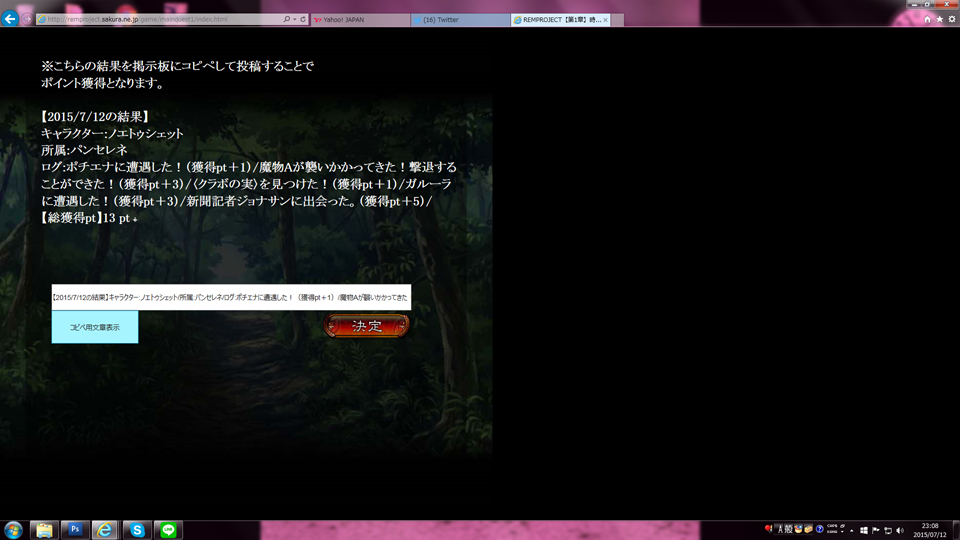The height and width of the screenshot is (540, 960).
Task: Click the IME help question mark icon
Action: coord(819,530)
